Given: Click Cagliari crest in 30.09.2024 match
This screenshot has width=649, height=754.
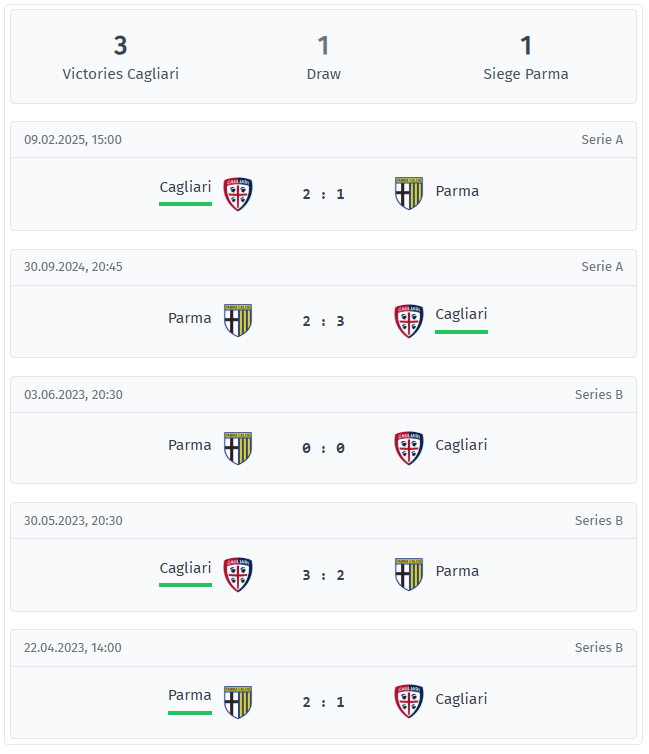Looking at the screenshot, I should tap(409, 321).
